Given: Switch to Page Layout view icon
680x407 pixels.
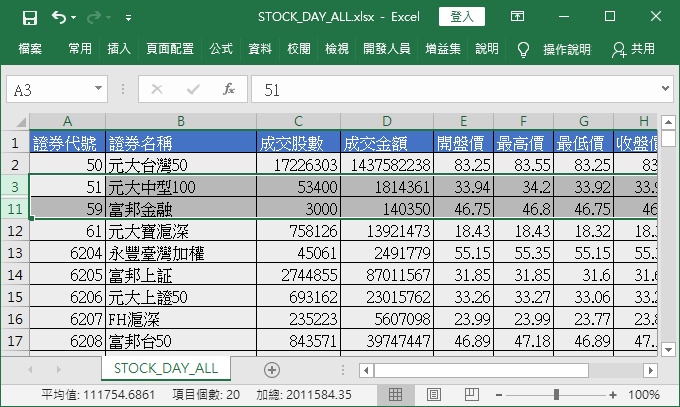Looking at the screenshot, I should click(x=434, y=394).
